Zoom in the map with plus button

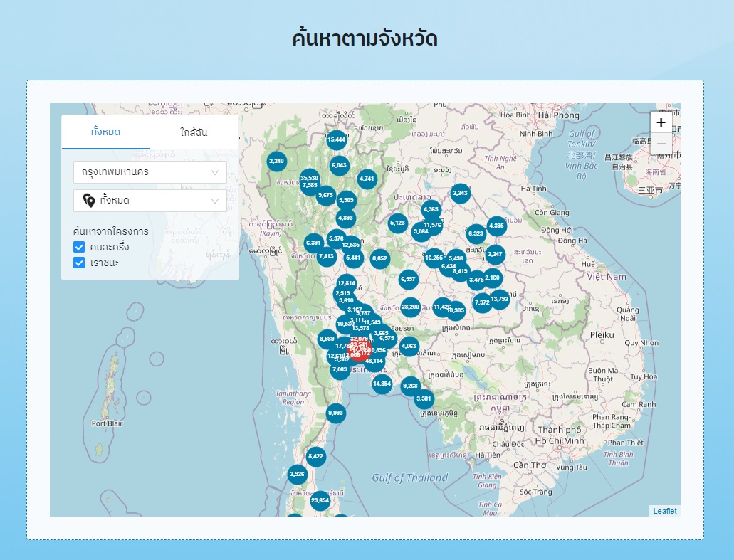pyautogui.click(x=661, y=122)
